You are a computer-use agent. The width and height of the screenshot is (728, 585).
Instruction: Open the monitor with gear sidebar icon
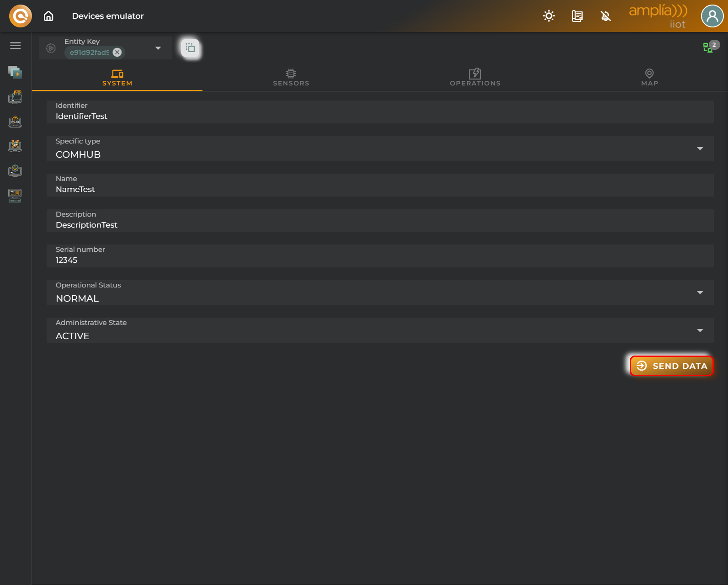15,171
